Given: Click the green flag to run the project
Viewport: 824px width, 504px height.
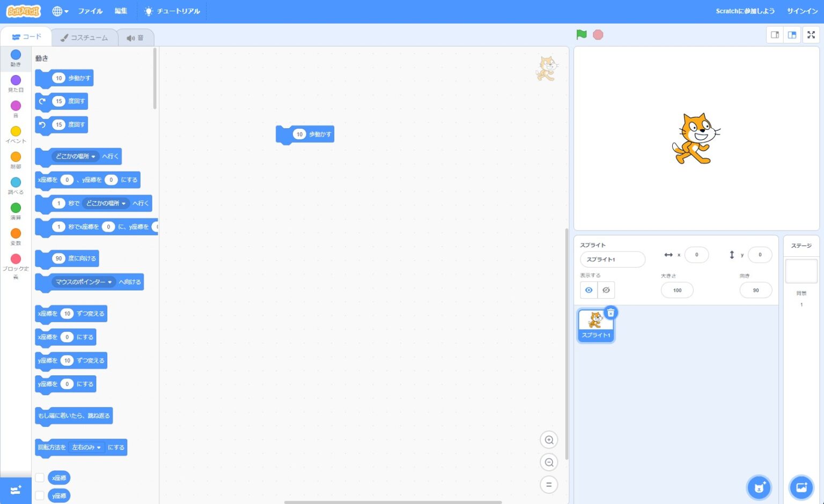Looking at the screenshot, I should click(x=582, y=35).
